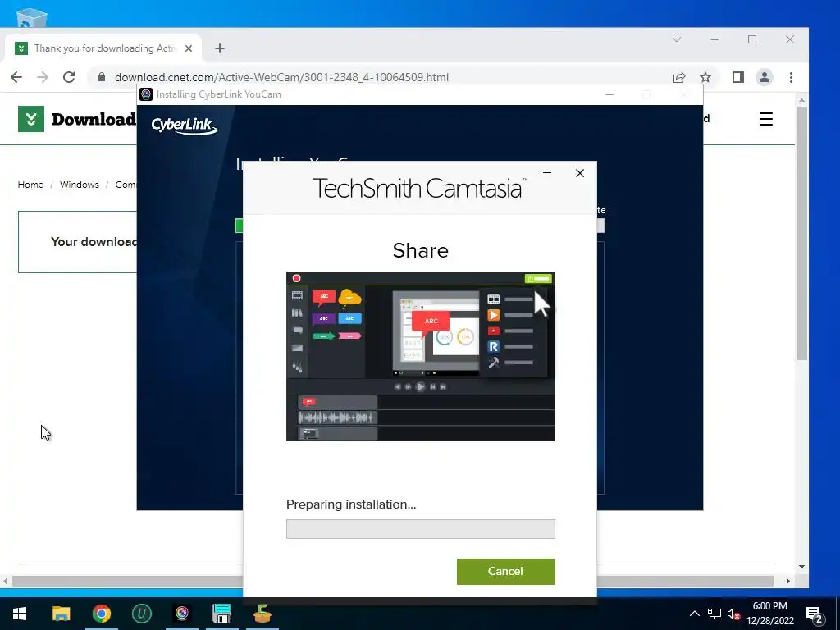Click the page scrollbar down arrow
840x630 pixels.
801,567
